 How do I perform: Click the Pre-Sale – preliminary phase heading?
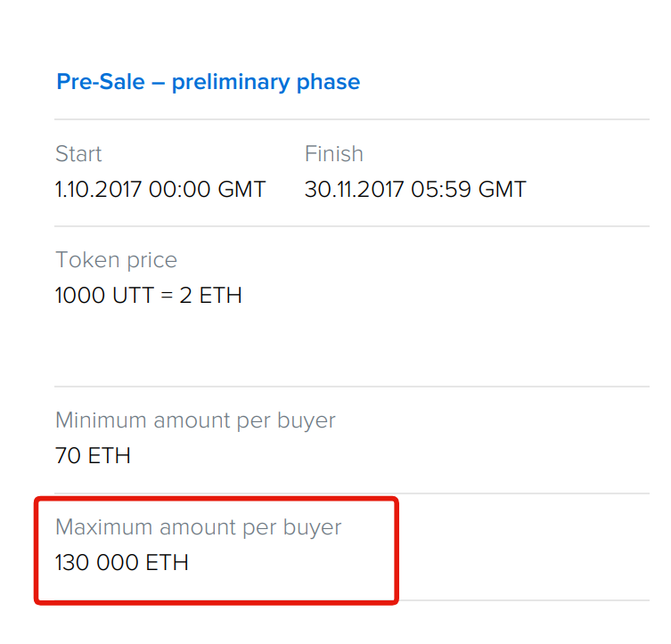(x=208, y=82)
